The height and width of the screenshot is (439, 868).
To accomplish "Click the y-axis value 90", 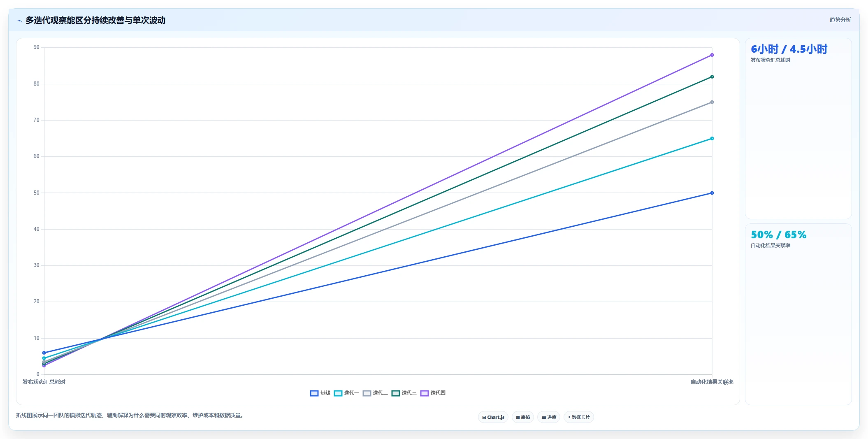I will [37, 47].
